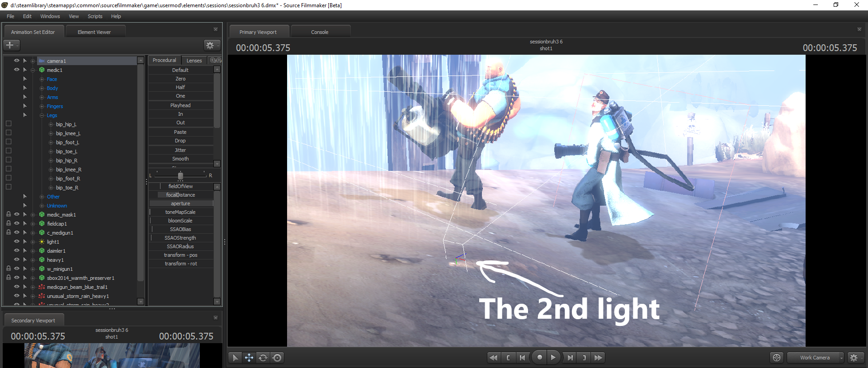Click the lock icon for sbox2014_warmth_preserver1
Viewport: 868px width, 368px height.
(9, 278)
